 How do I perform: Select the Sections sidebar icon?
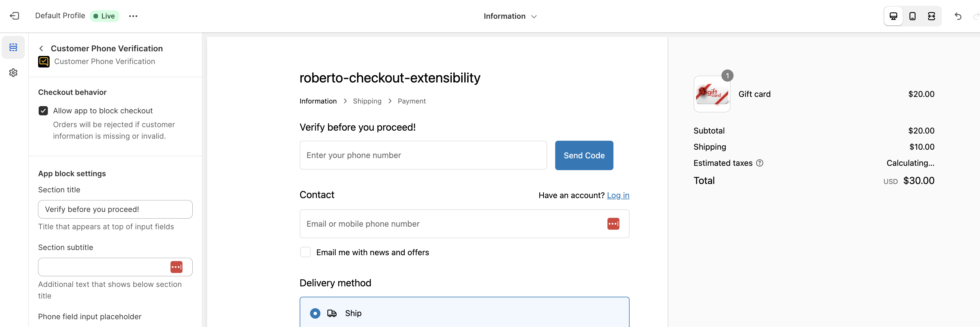13,48
